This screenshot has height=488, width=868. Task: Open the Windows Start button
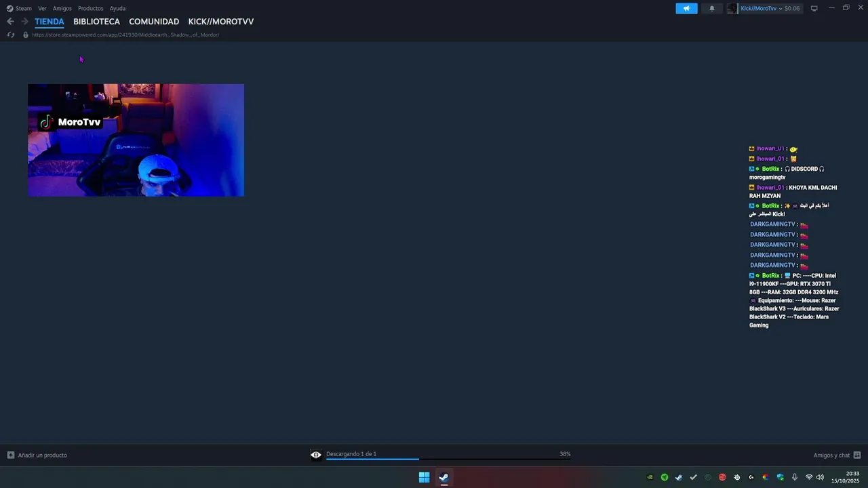click(x=424, y=477)
